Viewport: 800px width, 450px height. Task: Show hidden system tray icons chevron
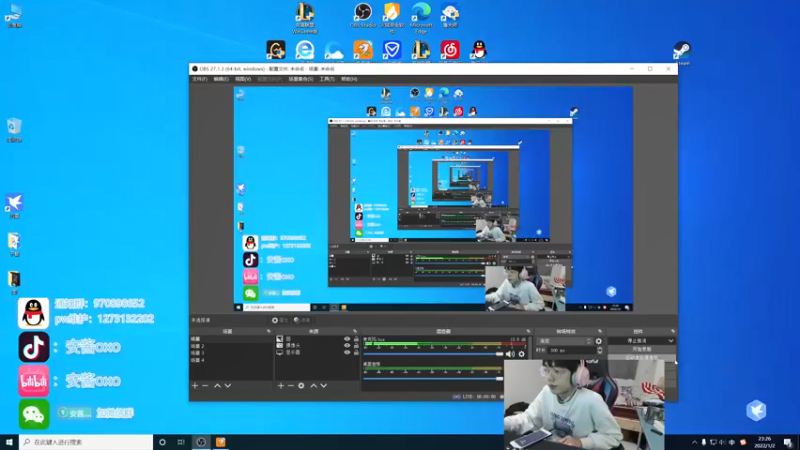[x=694, y=442]
